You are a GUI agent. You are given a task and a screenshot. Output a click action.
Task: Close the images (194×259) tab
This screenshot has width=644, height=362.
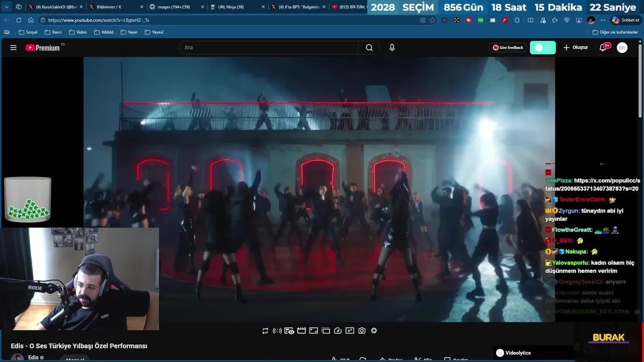coord(202,7)
